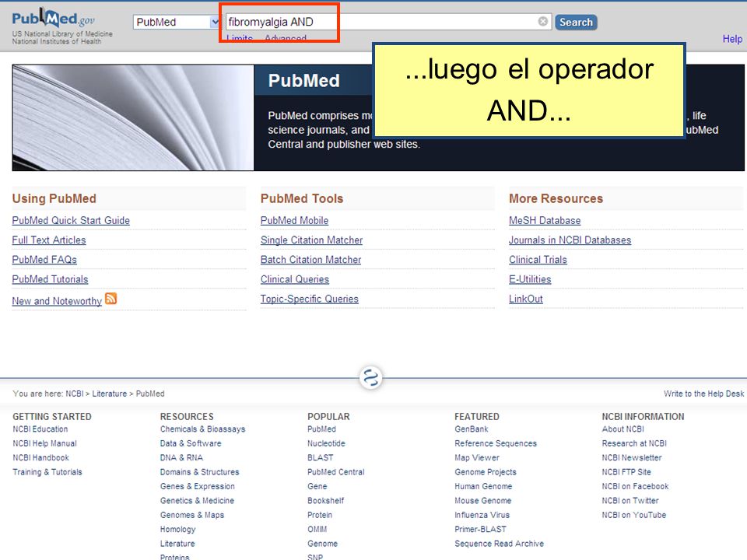Viewport: 747px width, 560px height.
Task: Open PubMed under Popular in footer
Action: [x=321, y=429]
